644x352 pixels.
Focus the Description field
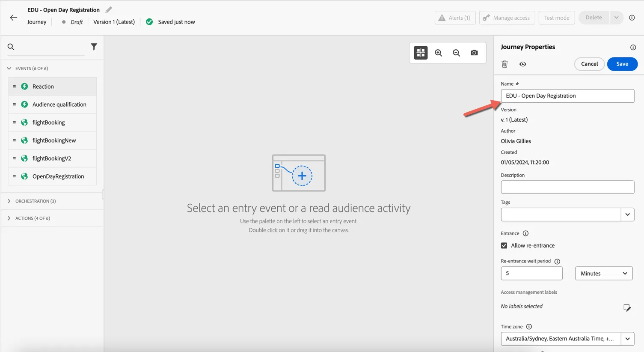[x=567, y=187]
